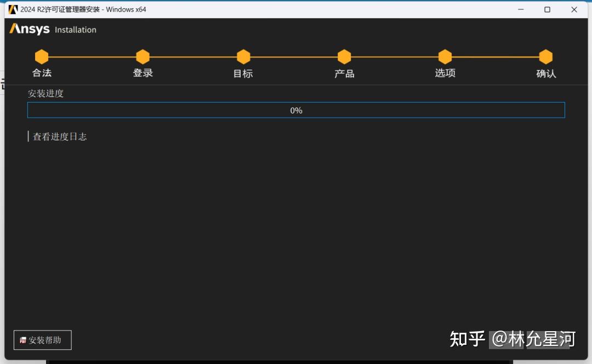Click the 目标 step hexagon icon
The image size is (592, 364).
point(243,56)
